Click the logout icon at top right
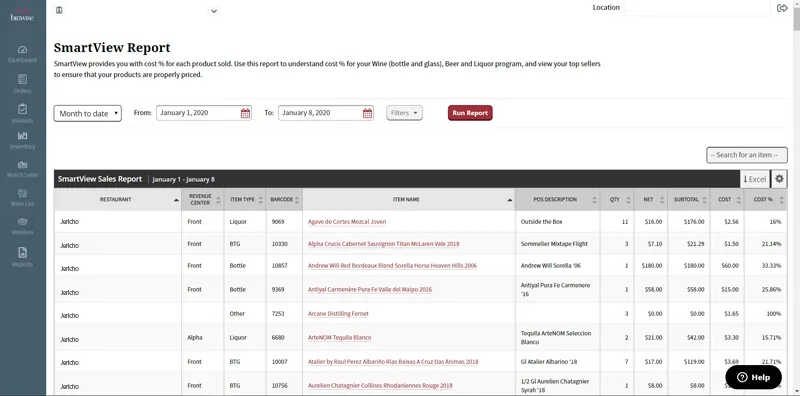The width and height of the screenshot is (800, 396). (782, 8)
